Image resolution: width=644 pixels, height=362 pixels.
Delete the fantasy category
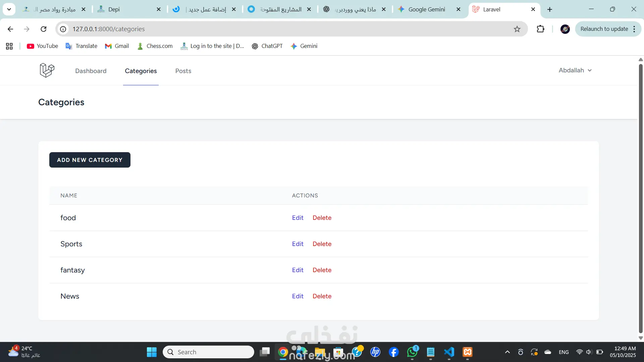tap(322, 270)
